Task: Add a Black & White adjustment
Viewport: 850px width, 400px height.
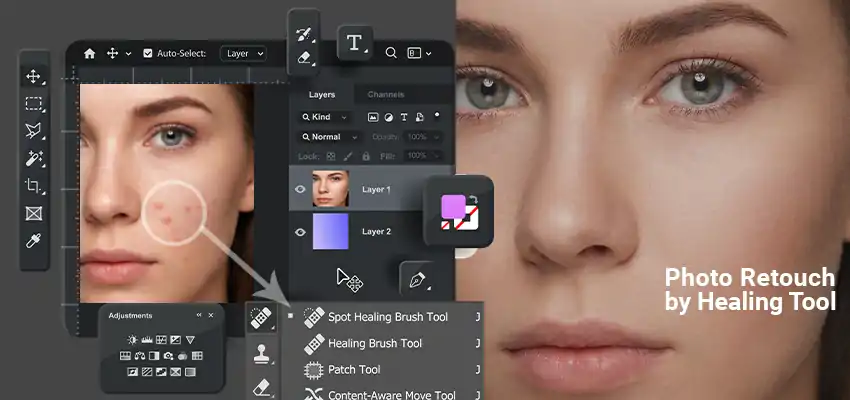Action: click(x=154, y=356)
